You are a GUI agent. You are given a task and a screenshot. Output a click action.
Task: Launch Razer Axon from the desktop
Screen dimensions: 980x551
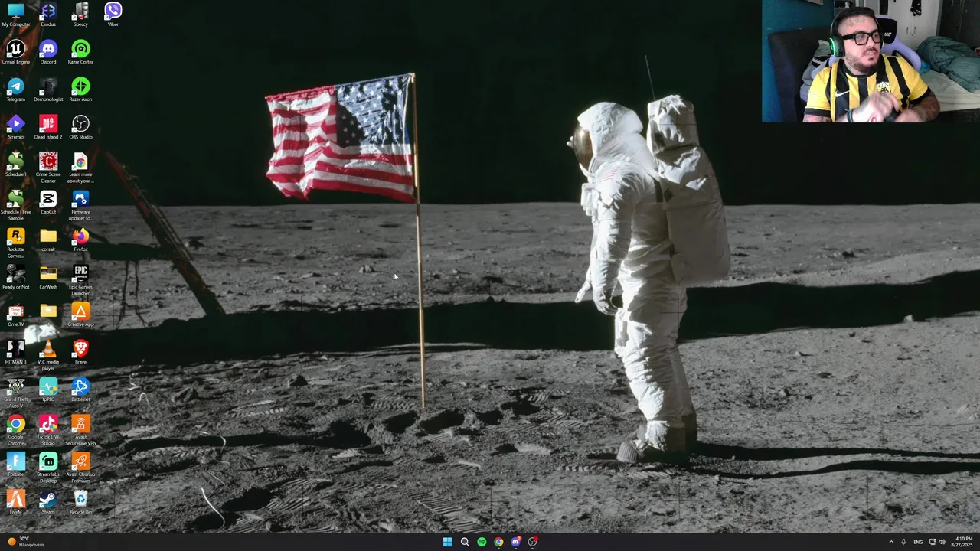pyautogui.click(x=80, y=90)
